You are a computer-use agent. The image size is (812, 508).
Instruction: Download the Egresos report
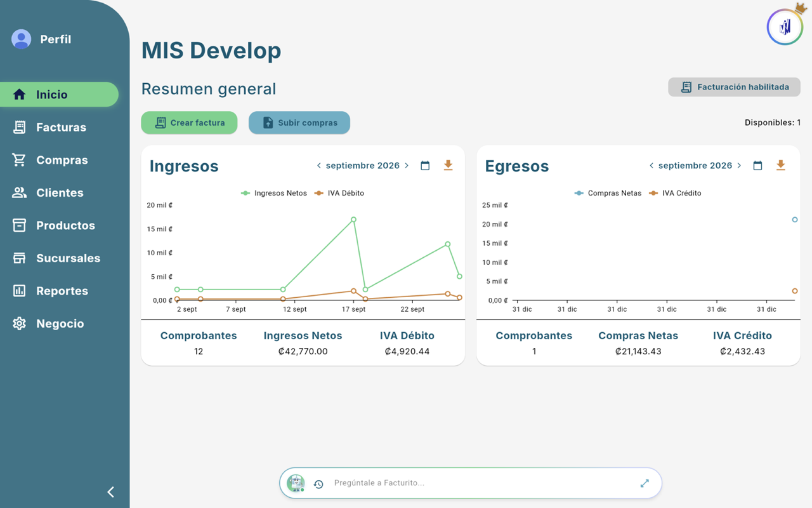tap(780, 166)
